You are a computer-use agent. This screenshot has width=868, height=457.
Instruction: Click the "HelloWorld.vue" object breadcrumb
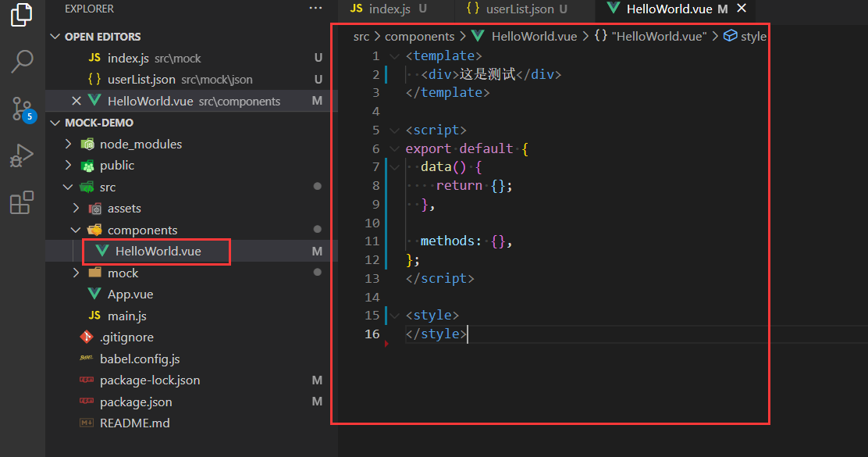point(659,37)
